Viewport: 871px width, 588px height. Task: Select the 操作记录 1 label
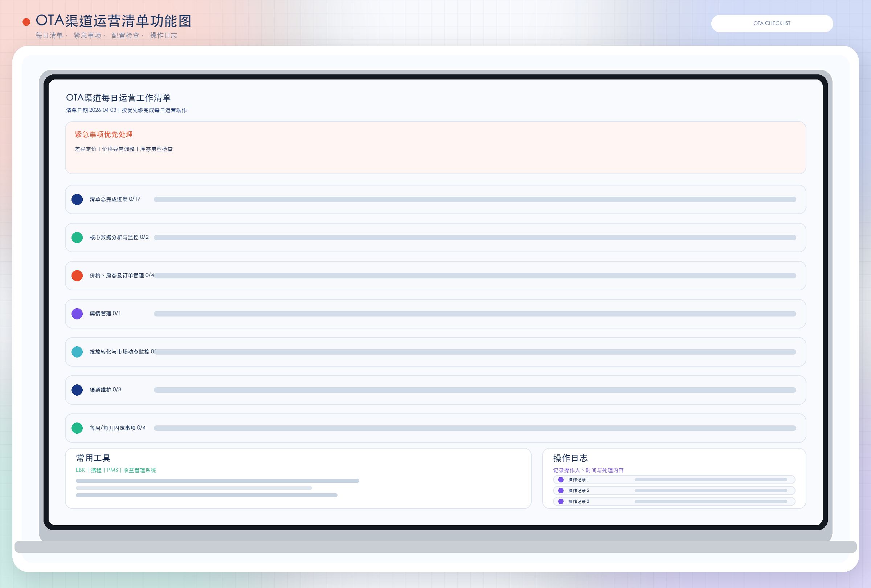578,480
